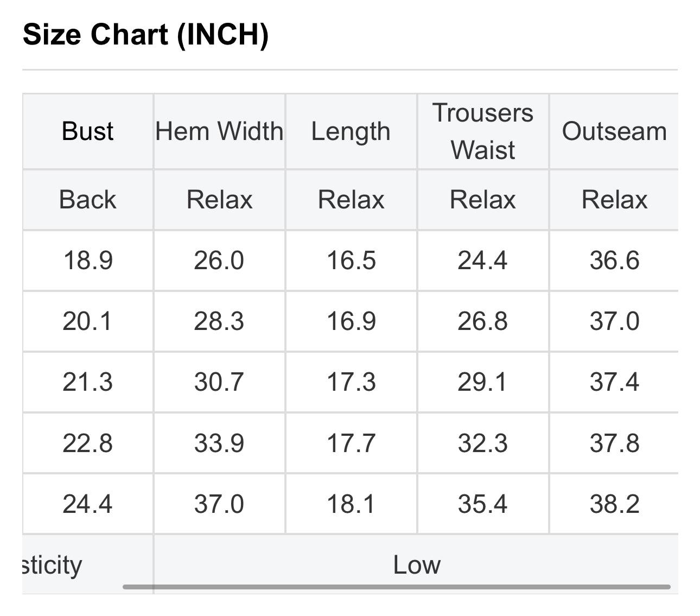Click the 29.1 trousers waist value

click(483, 382)
